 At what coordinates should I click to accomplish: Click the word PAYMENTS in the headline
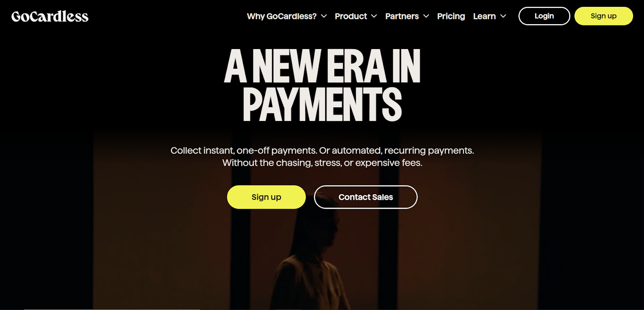point(322,105)
